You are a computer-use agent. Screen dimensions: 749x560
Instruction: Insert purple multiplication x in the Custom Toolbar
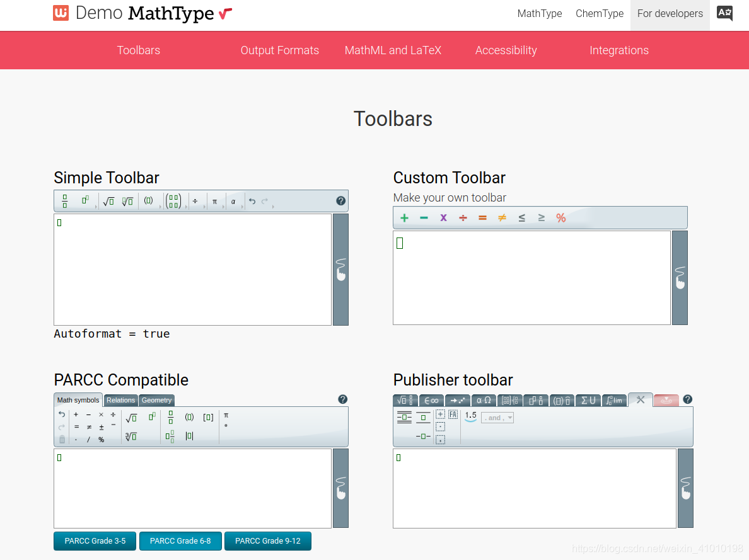coord(443,218)
